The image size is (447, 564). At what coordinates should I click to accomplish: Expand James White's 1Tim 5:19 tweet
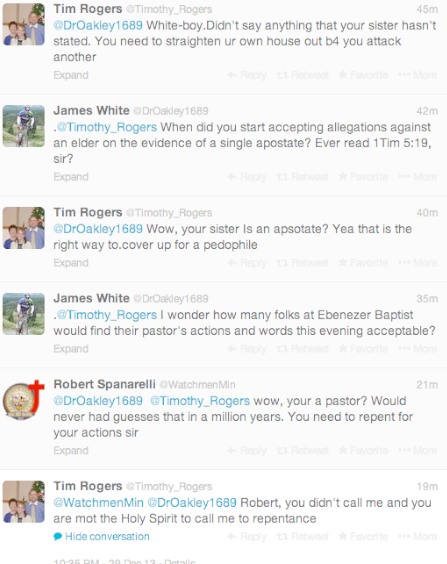(71, 177)
